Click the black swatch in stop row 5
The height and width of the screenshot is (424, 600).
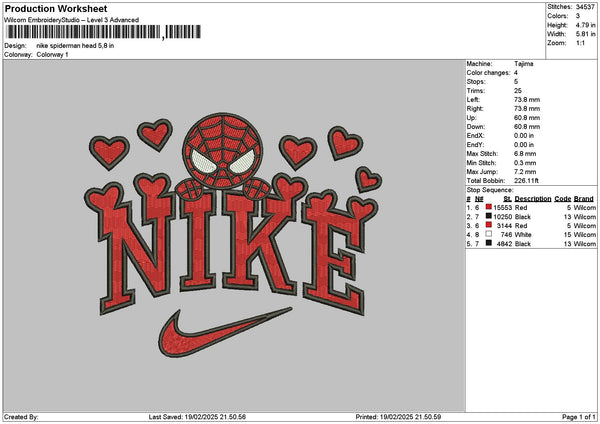(x=489, y=243)
